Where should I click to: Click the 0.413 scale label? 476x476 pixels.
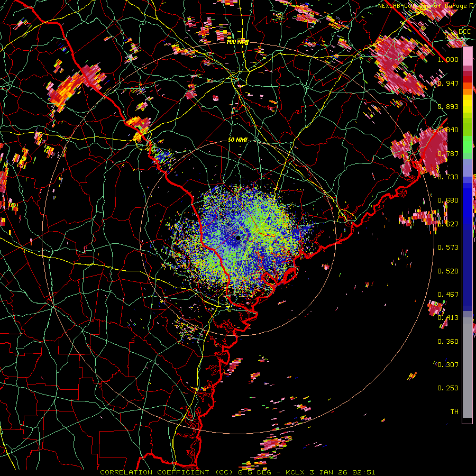[x=448, y=318]
